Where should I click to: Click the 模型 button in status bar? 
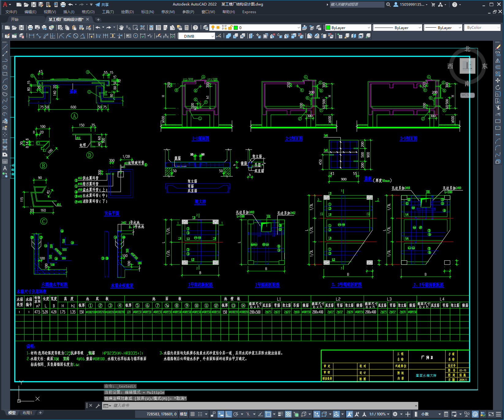184,414
